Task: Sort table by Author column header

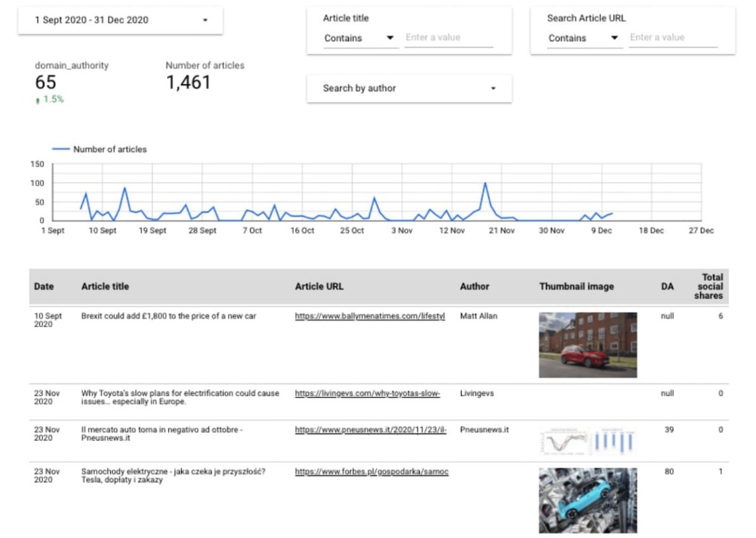Action: tap(474, 287)
